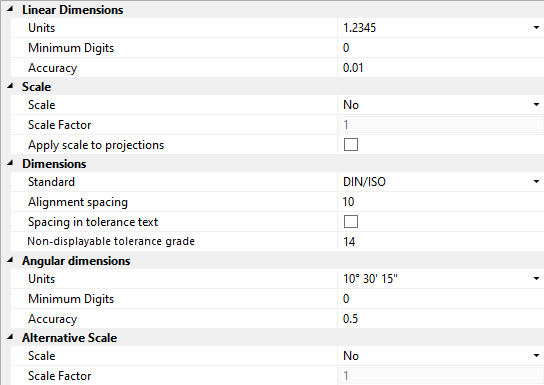This screenshot has height=385, width=544.
Task: Collapse the Angular dimensions section
Action: [x=10, y=260]
